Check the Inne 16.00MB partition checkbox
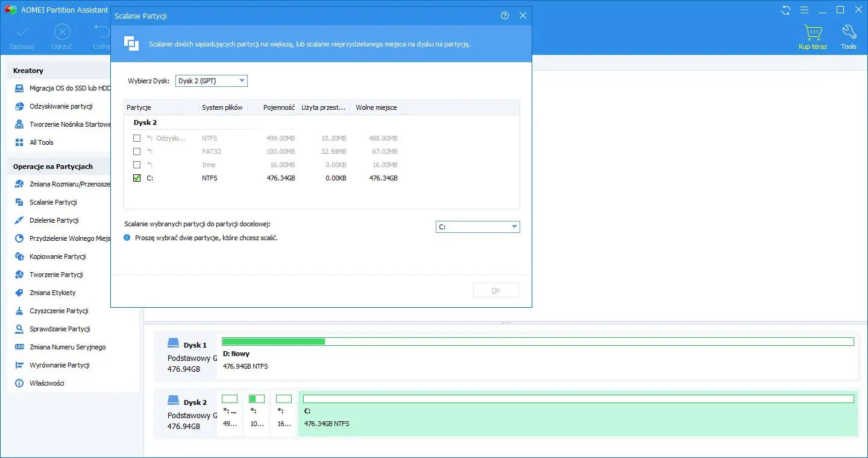The image size is (868, 458). (137, 165)
